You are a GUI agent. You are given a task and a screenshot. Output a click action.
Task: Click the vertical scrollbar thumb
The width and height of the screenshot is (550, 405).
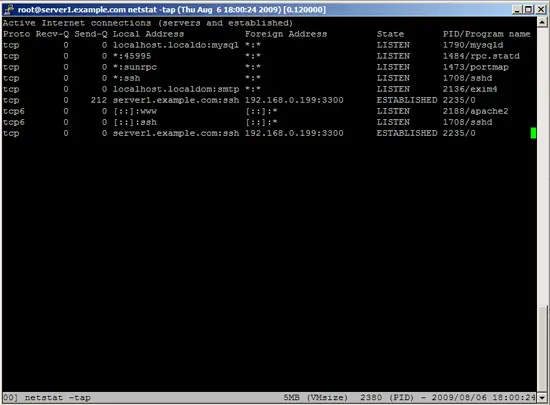542,349
